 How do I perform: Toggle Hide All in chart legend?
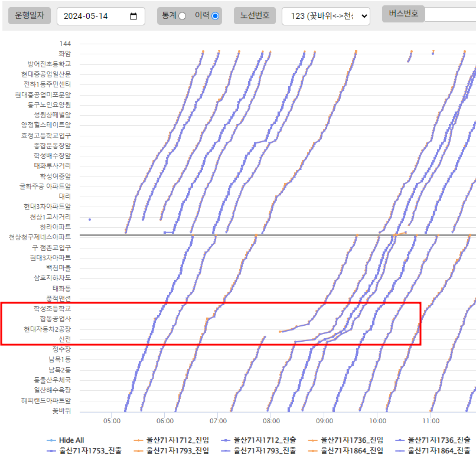pyautogui.click(x=67, y=440)
